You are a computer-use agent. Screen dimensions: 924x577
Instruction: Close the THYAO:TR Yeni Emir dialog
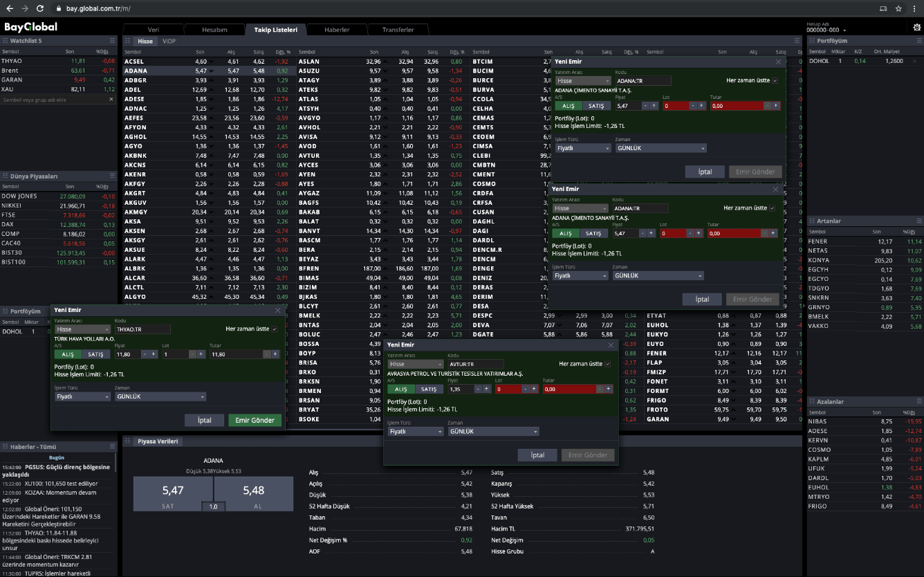click(x=278, y=311)
